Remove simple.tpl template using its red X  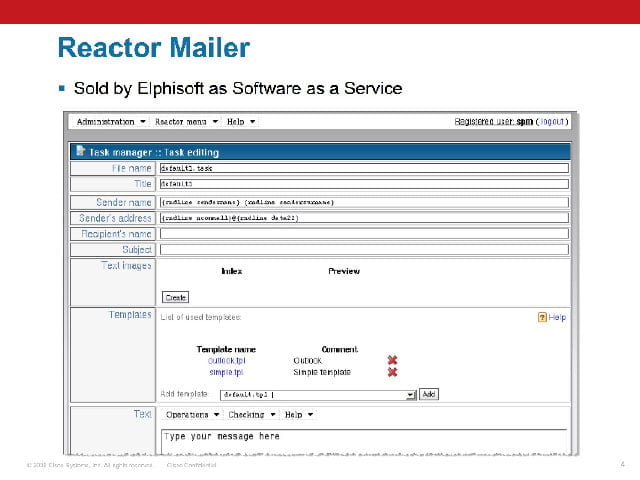point(392,372)
